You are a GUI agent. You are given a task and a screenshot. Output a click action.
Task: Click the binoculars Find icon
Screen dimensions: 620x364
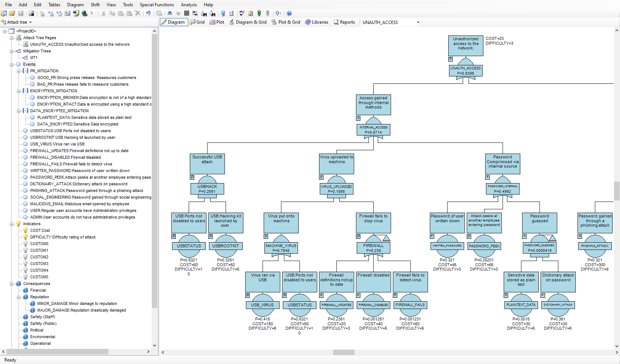pos(204,13)
